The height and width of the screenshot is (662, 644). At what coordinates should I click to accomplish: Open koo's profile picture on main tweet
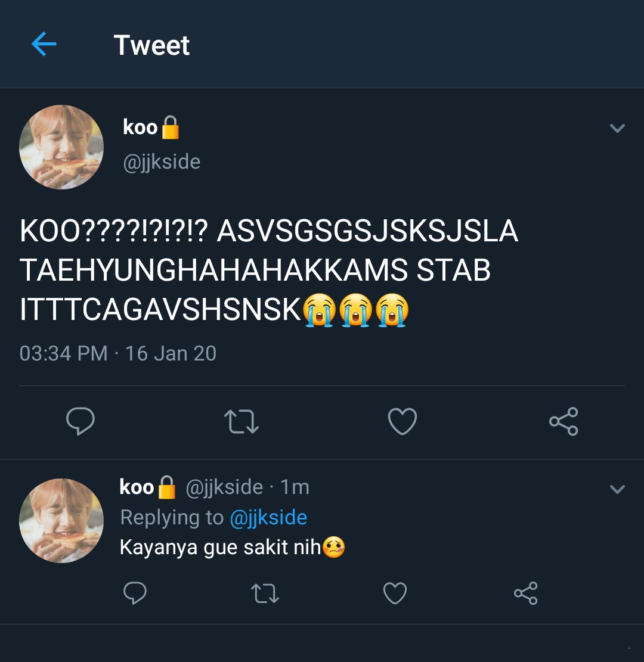click(x=61, y=147)
